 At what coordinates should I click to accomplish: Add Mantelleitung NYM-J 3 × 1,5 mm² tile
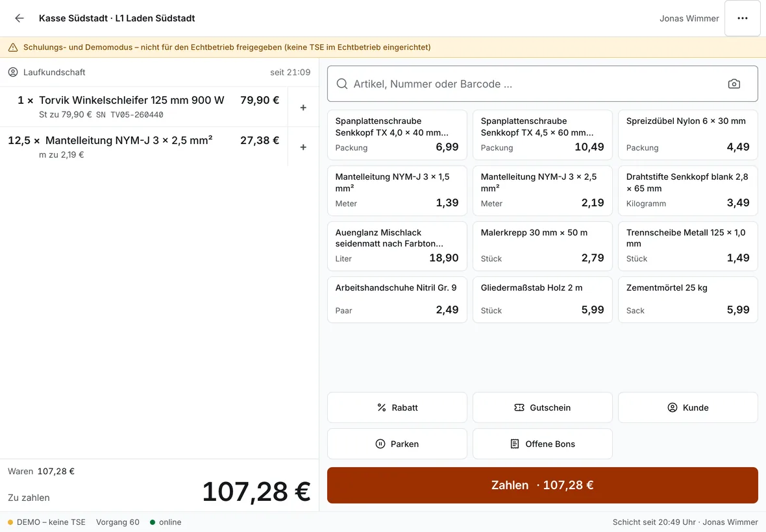coord(397,190)
